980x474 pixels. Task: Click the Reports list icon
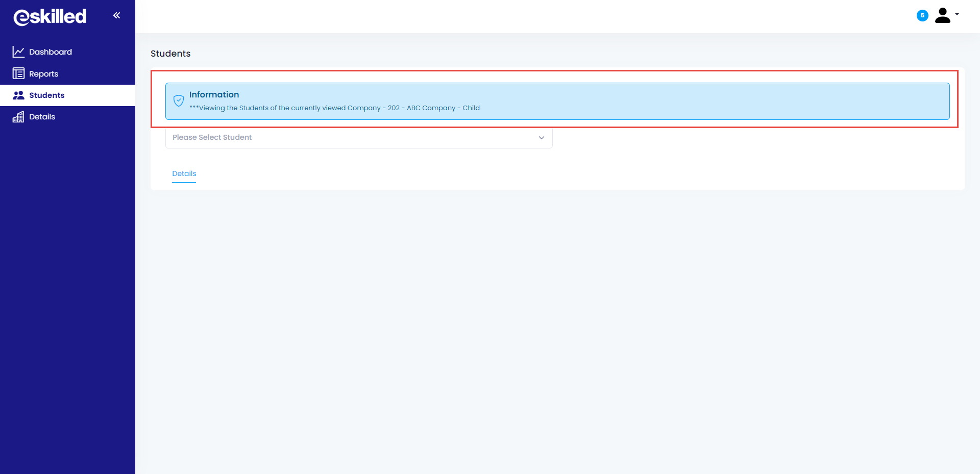coord(18,73)
